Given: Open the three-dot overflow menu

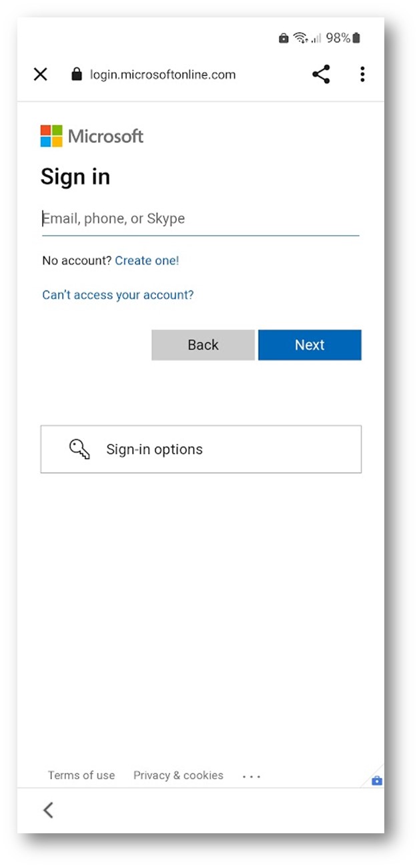Looking at the screenshot, I should click(x=362, y=74).
